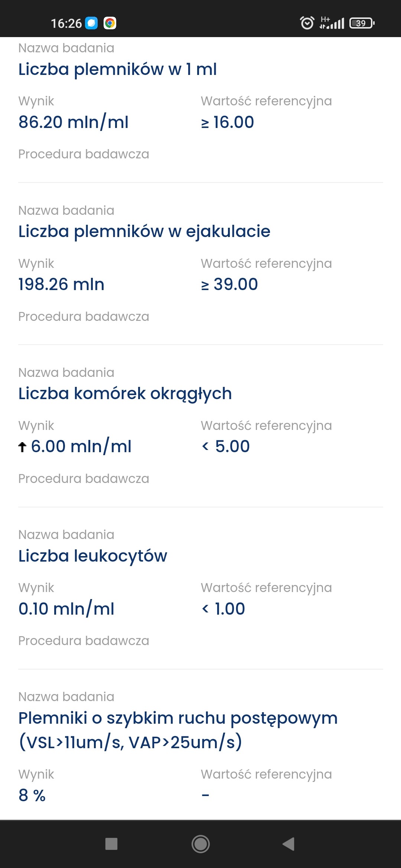Tap the Liczba leukocytów test name
The width and height of the screenshot is (401, 868).
(x=93, y=556)
